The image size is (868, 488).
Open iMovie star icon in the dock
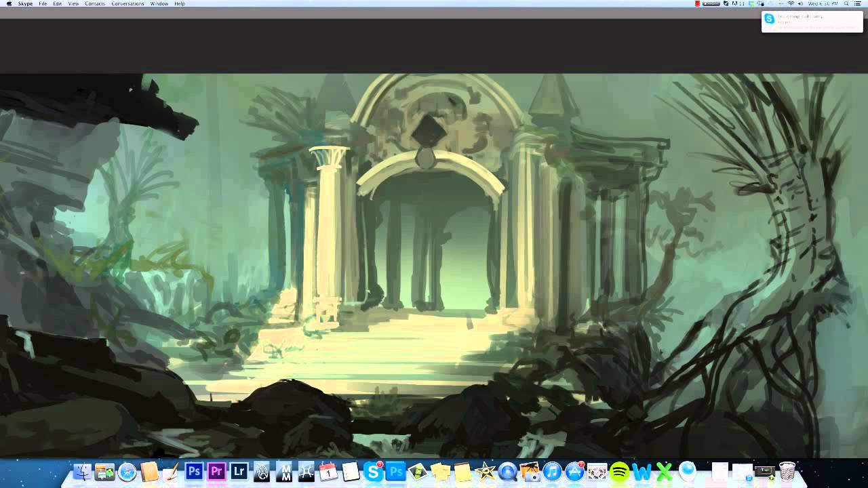click(x=485, y=471)
